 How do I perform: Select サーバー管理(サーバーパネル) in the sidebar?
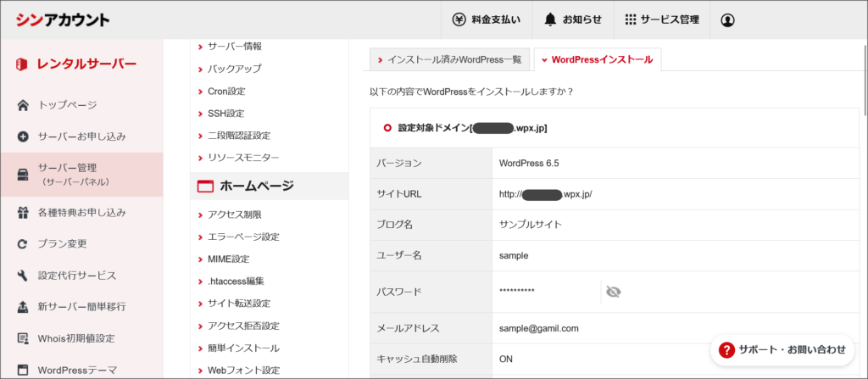click(81, 175)
